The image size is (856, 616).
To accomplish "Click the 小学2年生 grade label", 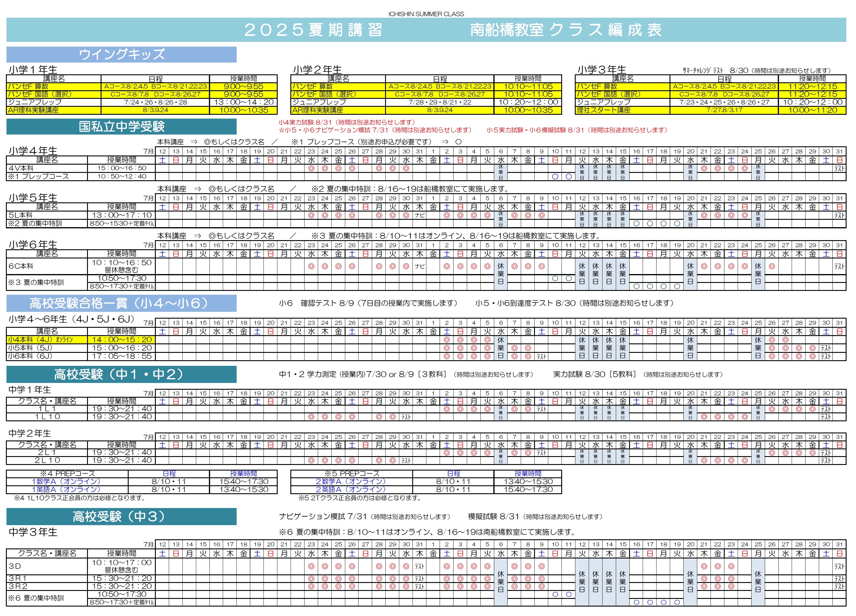I will (x=317, y=70).
